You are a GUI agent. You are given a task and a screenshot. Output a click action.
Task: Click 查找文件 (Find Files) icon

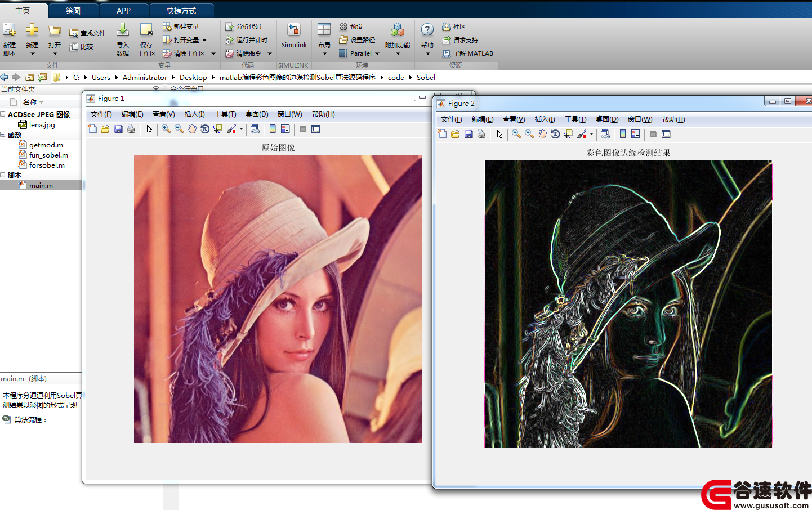click(x=74, y=33)
